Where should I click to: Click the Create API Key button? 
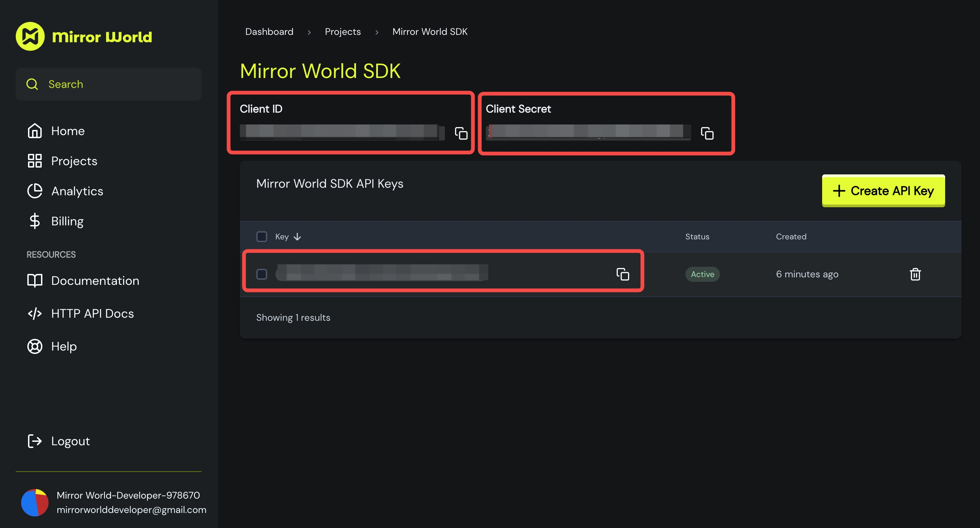point(883,191)
